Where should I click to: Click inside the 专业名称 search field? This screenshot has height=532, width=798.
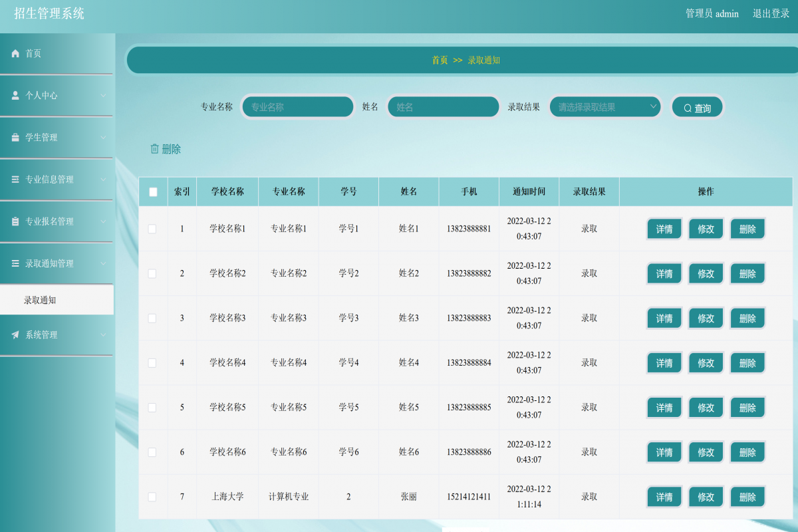pos(297,106)
